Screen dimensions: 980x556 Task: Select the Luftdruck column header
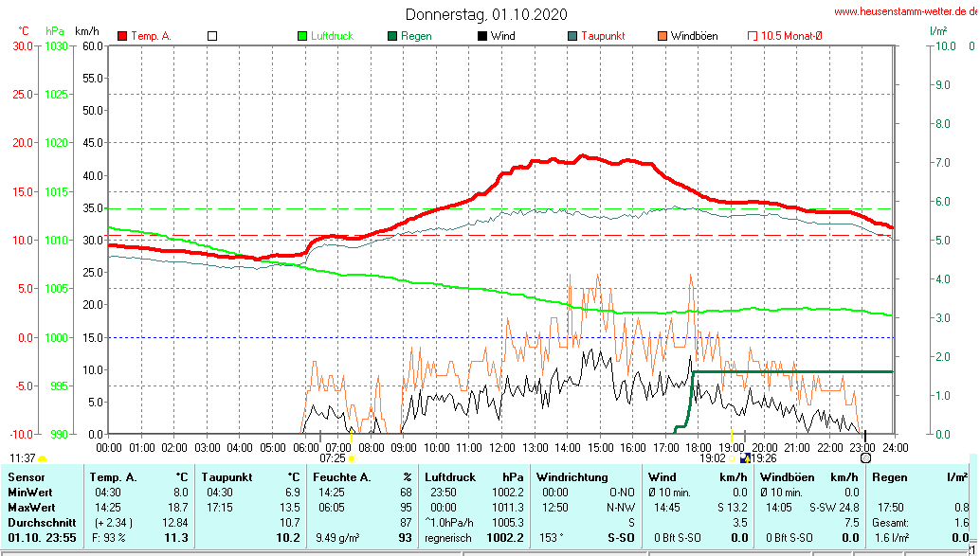[450, 476]
